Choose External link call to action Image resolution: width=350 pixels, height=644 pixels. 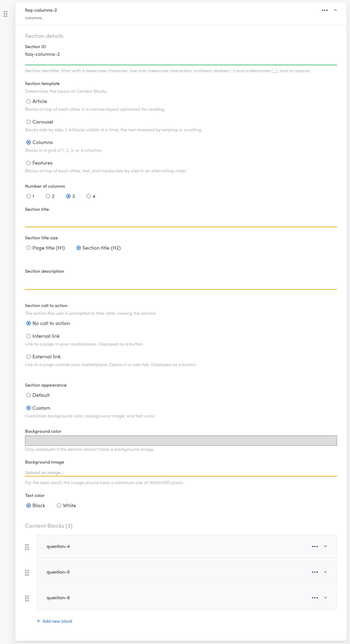29,357
